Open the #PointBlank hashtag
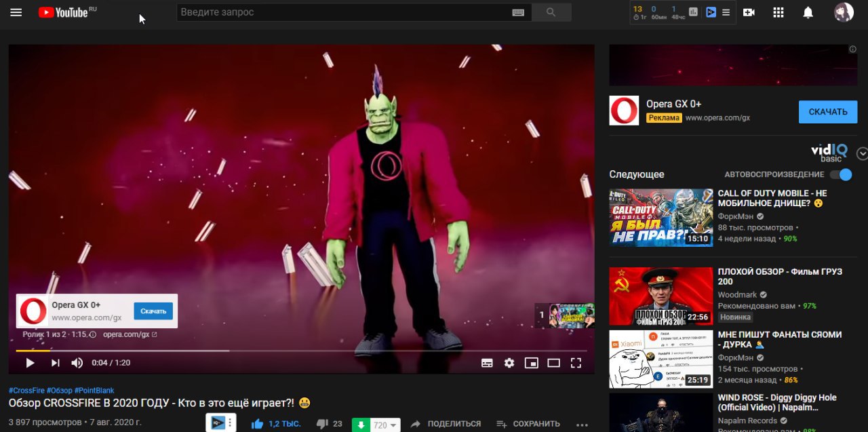The height and width of the screenshot is (432, 868). (94, 391)
